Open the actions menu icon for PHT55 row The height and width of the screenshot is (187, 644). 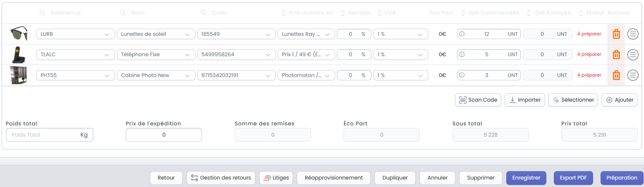pos(633,75)
